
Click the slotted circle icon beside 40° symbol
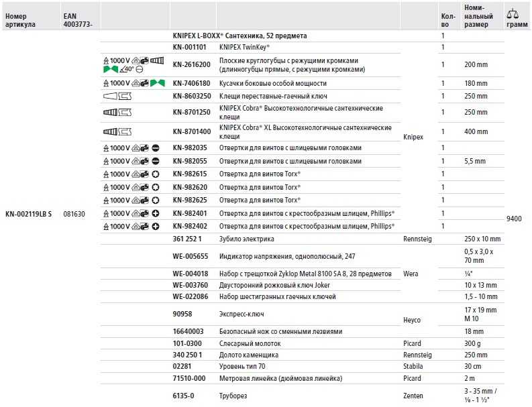[140, 69]
